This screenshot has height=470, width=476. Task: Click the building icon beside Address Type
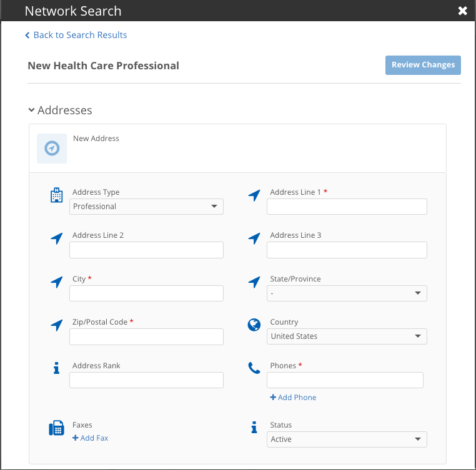tap(57, 195)
